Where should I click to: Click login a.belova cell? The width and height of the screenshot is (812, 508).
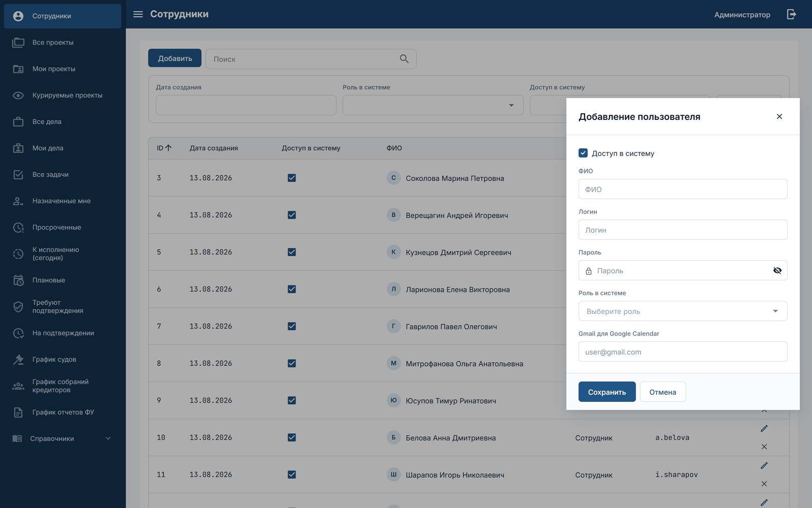[x=672, y=437]
